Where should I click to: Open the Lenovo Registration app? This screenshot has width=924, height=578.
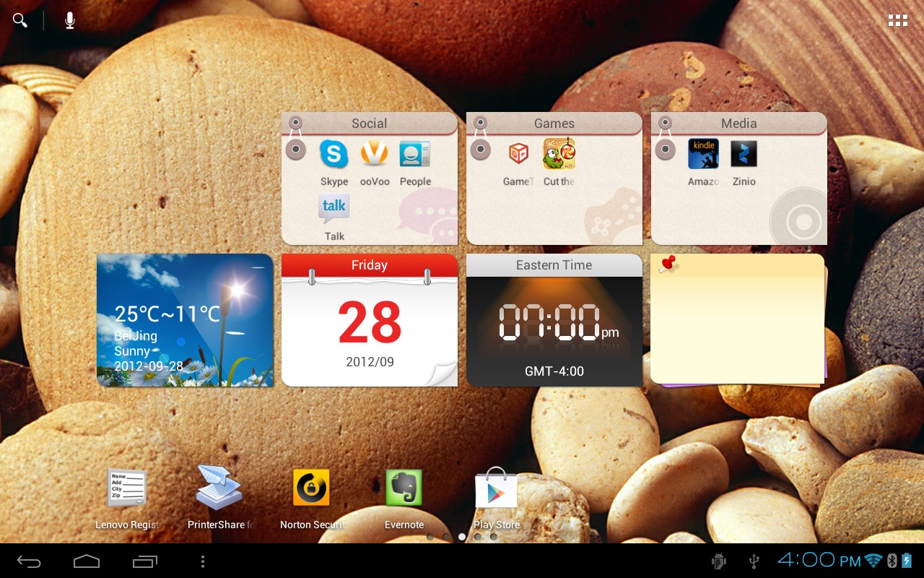(127, 488)
